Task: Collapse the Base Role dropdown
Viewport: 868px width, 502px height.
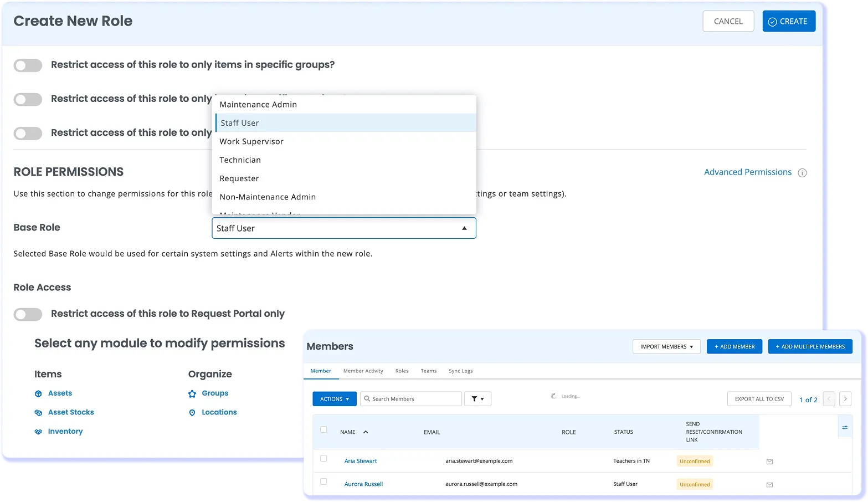Action: click(x=464, y=228)
